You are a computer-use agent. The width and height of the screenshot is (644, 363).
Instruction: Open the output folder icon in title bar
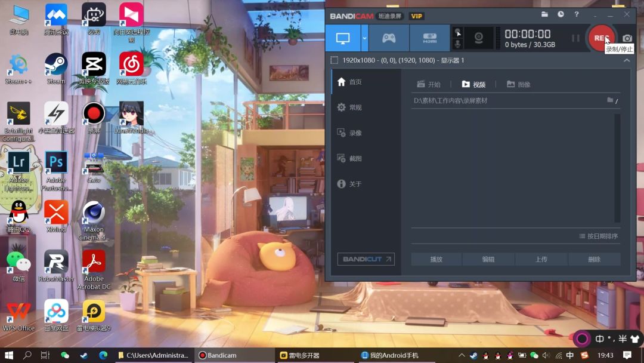point(544,14)
